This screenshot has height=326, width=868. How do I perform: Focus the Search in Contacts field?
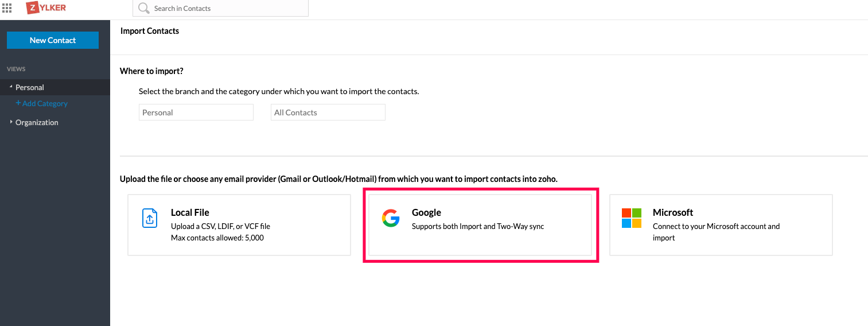click(x=229, y=9)
